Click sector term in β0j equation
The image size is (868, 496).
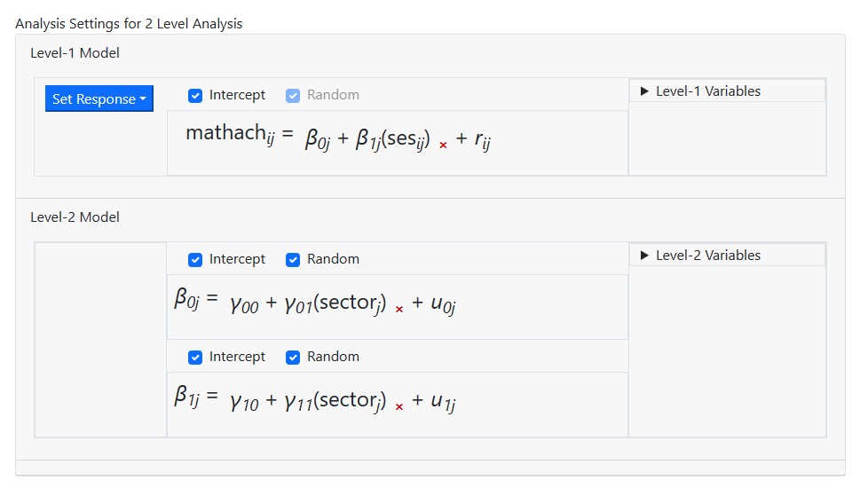(x=350, y=303)
